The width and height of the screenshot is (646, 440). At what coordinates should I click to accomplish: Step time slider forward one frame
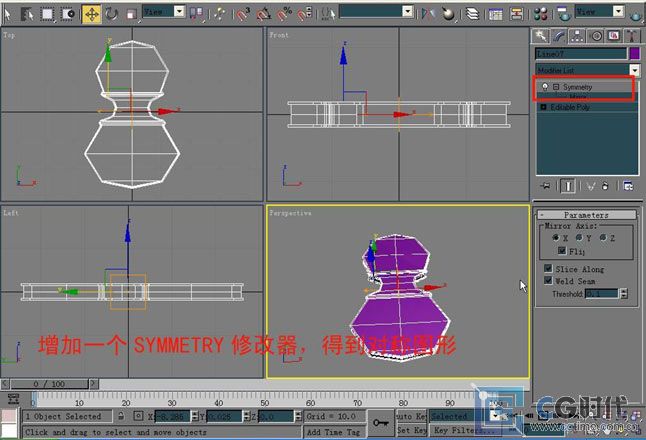click(x=94, y=384)
